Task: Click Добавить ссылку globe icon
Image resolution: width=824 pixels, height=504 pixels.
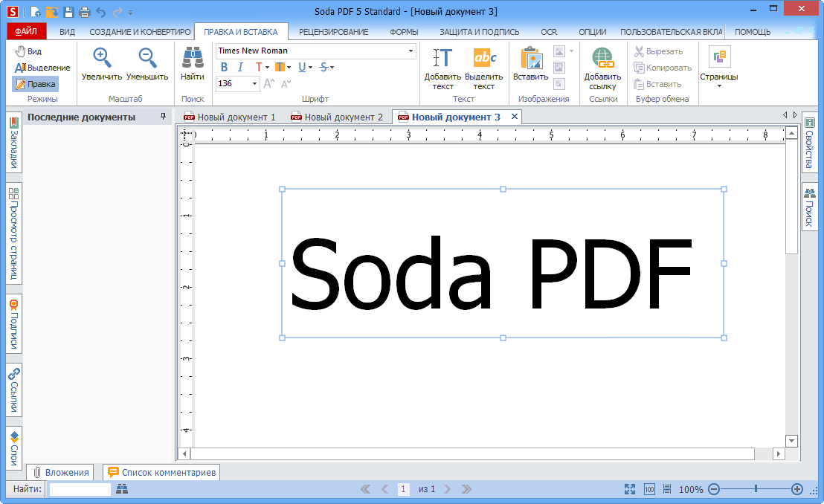Action: click(602, 69)
